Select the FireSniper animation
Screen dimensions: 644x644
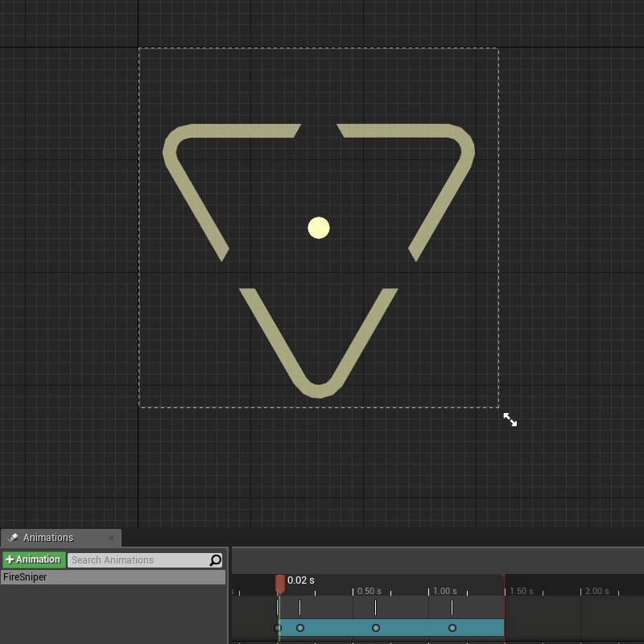[x=113, y=577]
